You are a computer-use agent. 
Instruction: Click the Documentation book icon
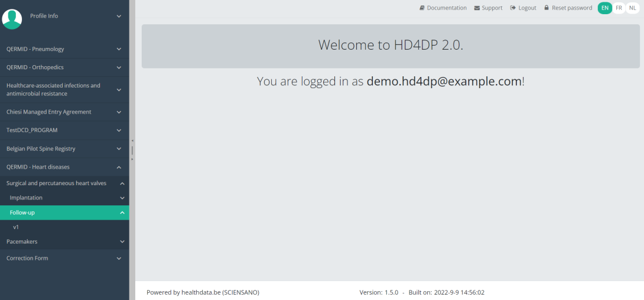(422, 8)
